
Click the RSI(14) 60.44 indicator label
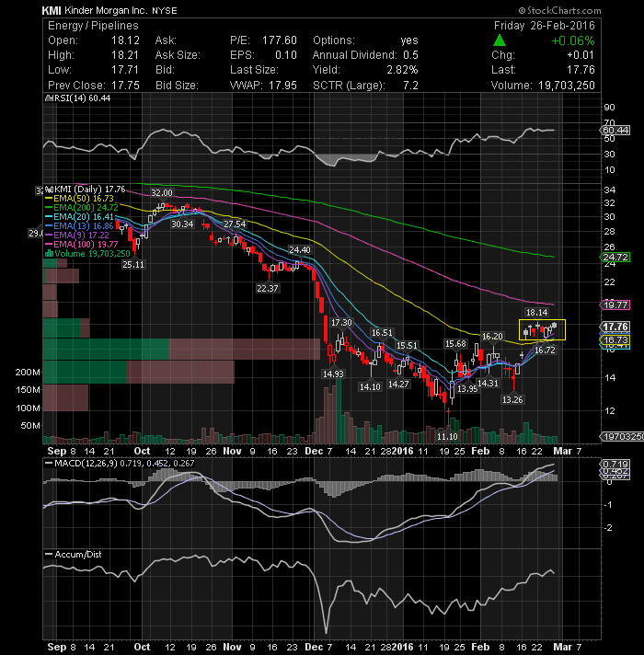(x=77, y=98)
